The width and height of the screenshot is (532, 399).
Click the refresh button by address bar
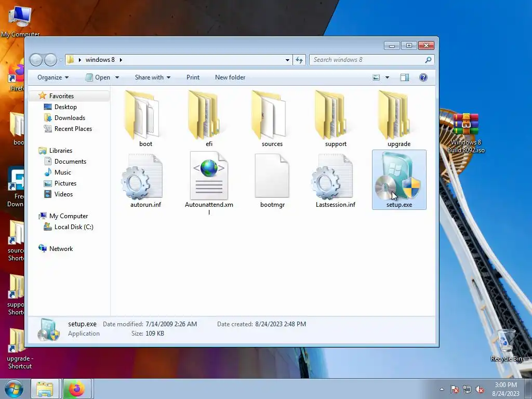click(299, 60)
